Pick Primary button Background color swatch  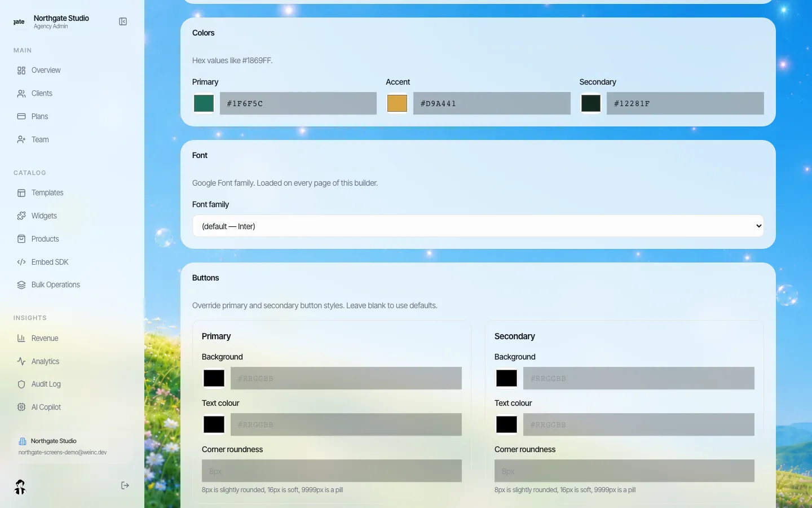coord(214,378)
